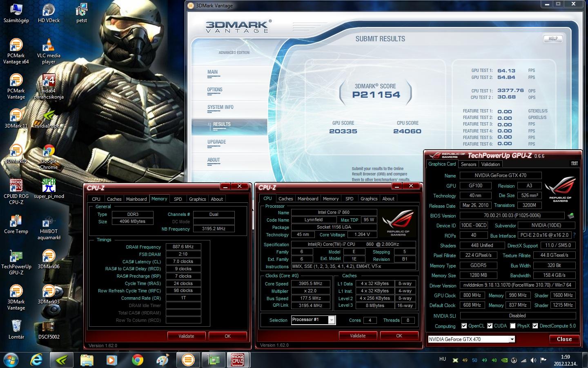
Task: Click the 3DMark score P21154
Action: pos(376,95)
